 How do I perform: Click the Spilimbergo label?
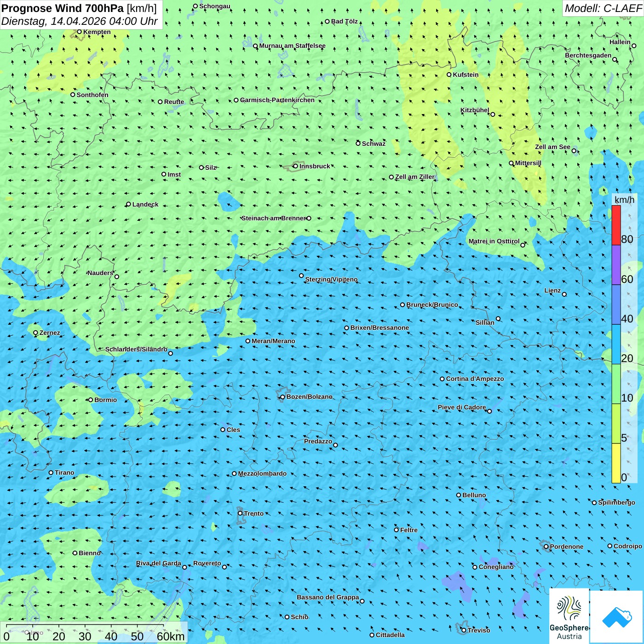click(616, 502)
